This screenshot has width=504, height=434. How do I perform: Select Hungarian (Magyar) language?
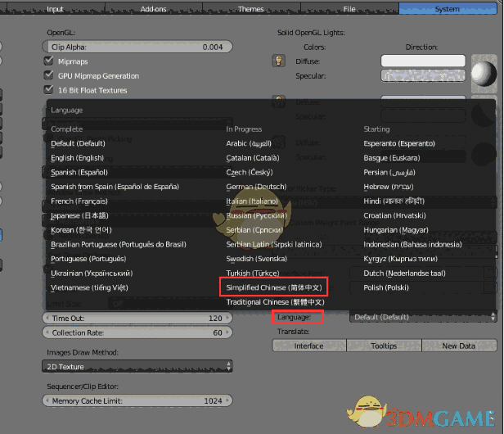tap(396, 230)
